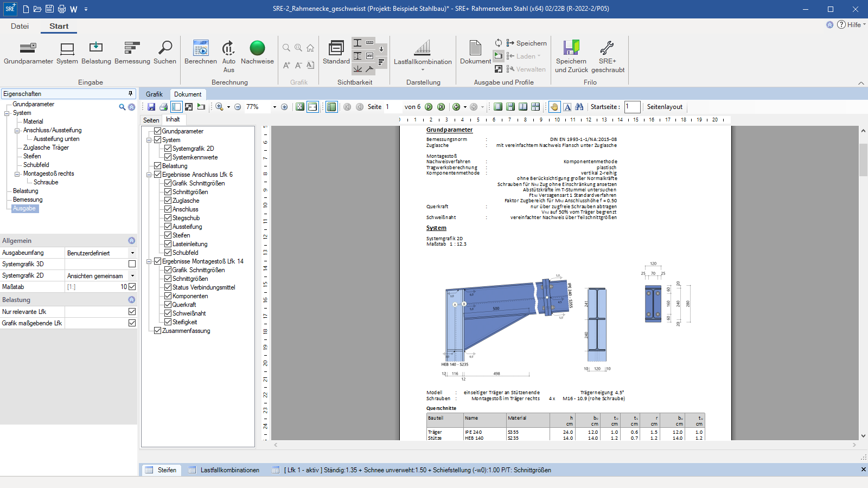The image size is (868, 488).
Task: Collapse the Allgemein section
Action: [131, 240]
